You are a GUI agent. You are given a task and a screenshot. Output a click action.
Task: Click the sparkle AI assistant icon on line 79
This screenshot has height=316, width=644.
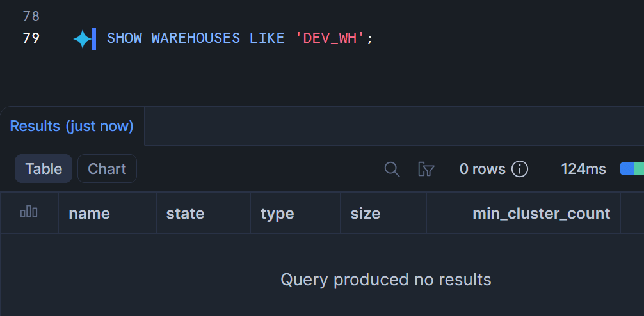coord(82,39)
